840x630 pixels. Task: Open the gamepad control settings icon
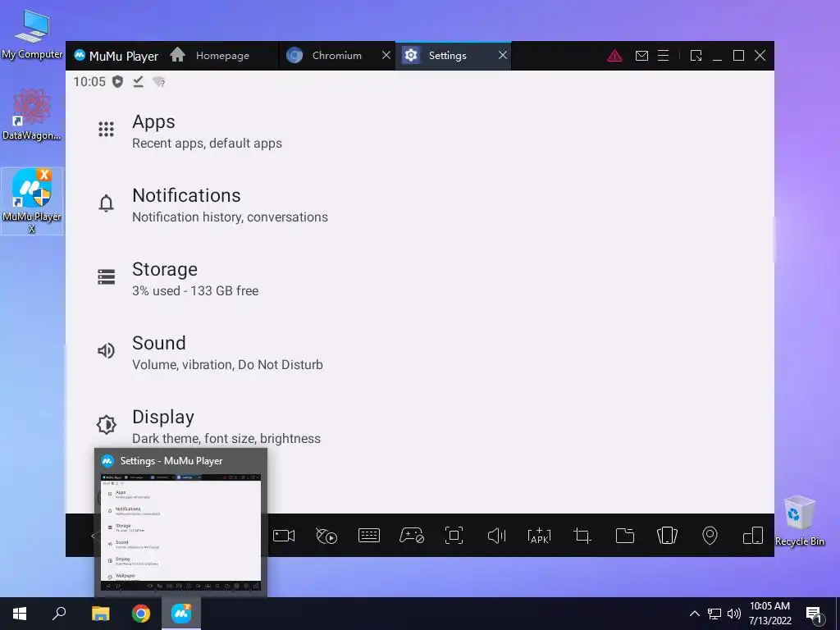click(412, 535)
